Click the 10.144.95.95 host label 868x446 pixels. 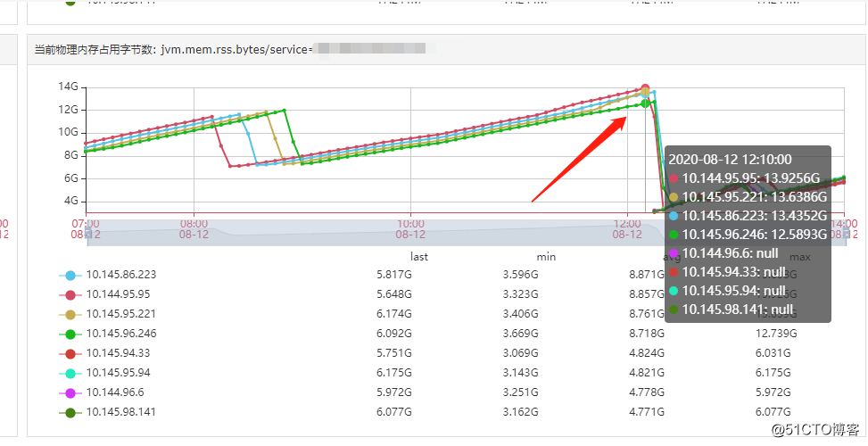coord(118,293)
